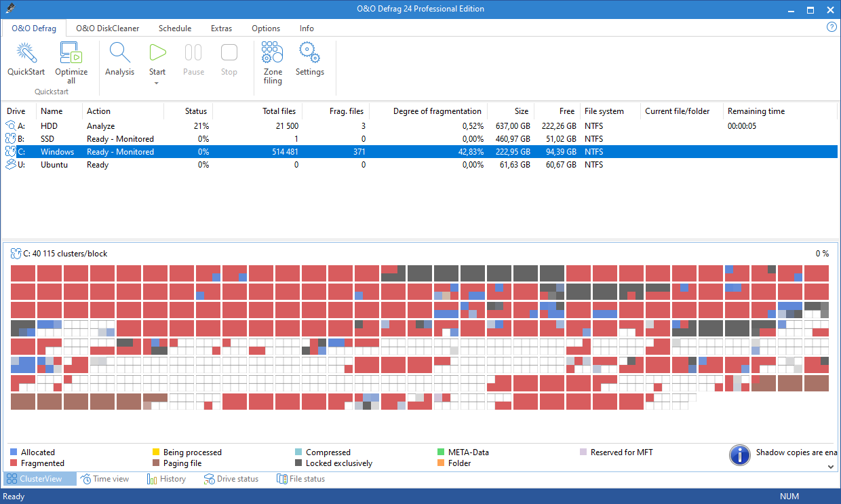This screenshot has height=504, width=841.
Task: Expand the legend panel with chevron
Action: (x=831, y=467)
